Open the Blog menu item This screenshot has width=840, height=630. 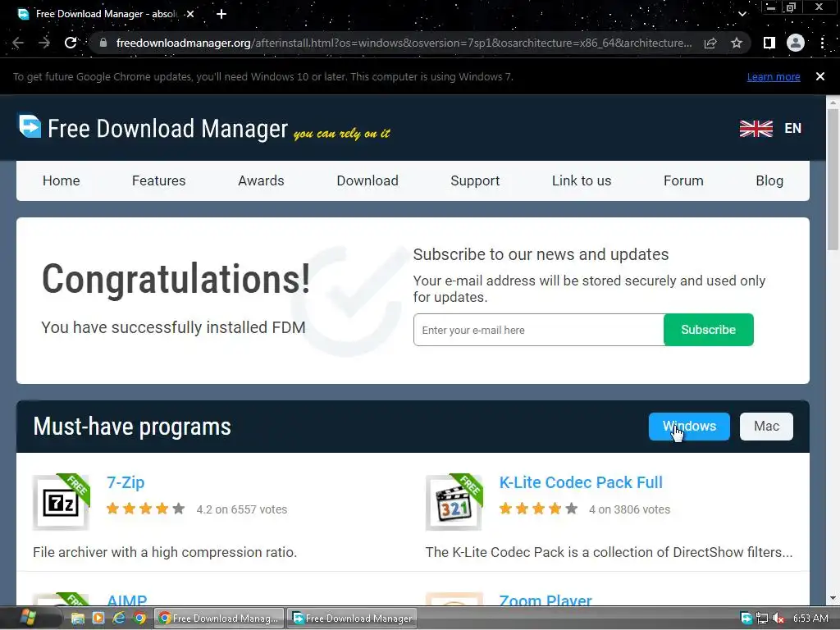tap(769, 180)
